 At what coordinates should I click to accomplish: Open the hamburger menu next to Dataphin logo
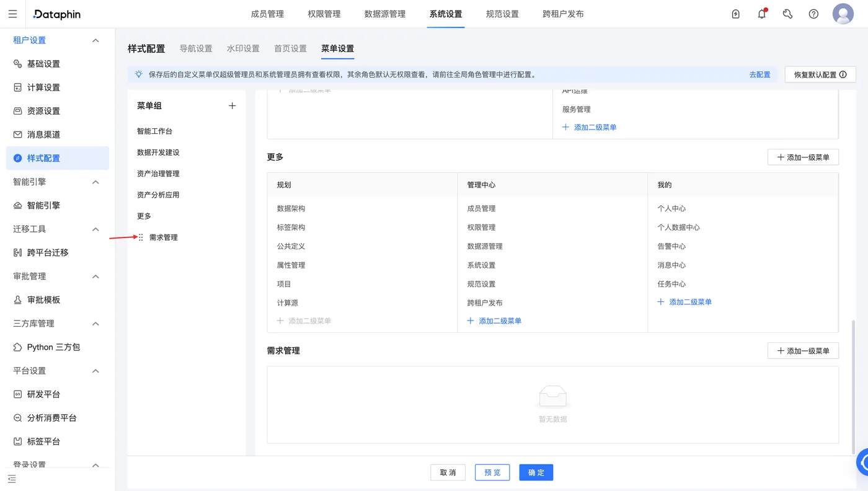coord(12,14)
